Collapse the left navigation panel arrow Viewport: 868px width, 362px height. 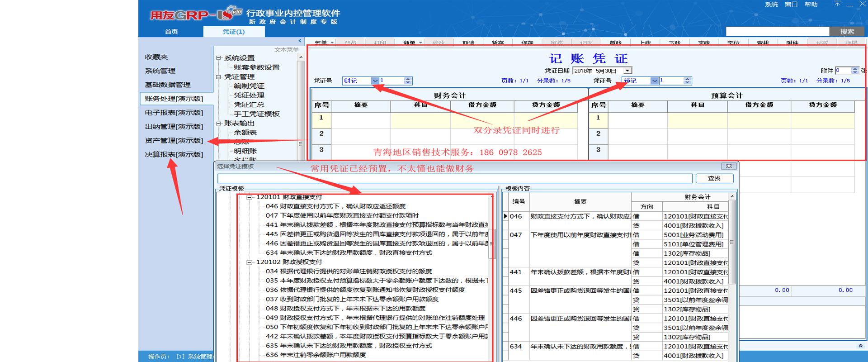tap(300, 41)
